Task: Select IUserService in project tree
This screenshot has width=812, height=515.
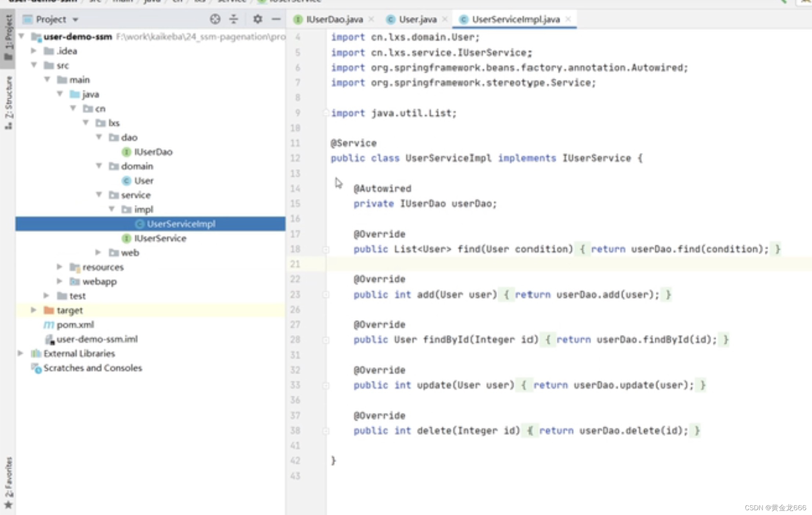Action: (160, 238)
